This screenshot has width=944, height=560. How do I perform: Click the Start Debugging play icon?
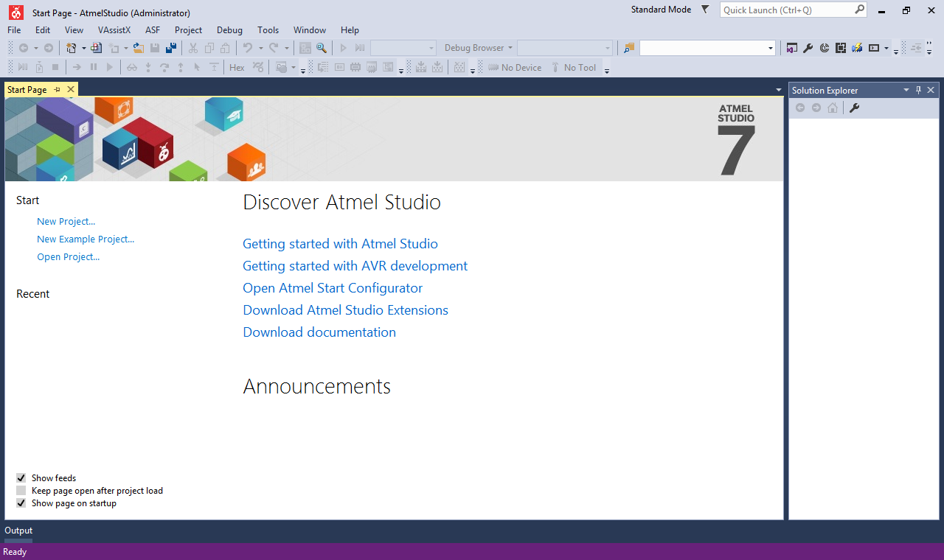tap(343, 48)
